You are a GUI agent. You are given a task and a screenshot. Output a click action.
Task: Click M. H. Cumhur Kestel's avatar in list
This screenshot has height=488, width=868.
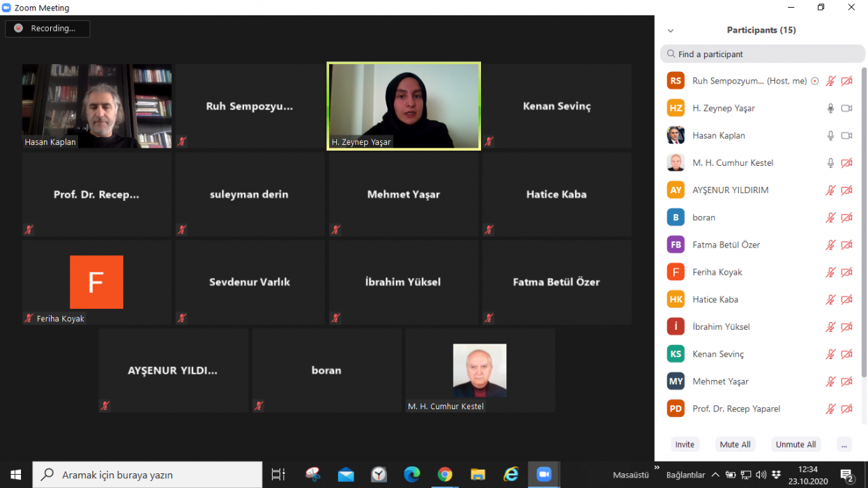[676, 162]
